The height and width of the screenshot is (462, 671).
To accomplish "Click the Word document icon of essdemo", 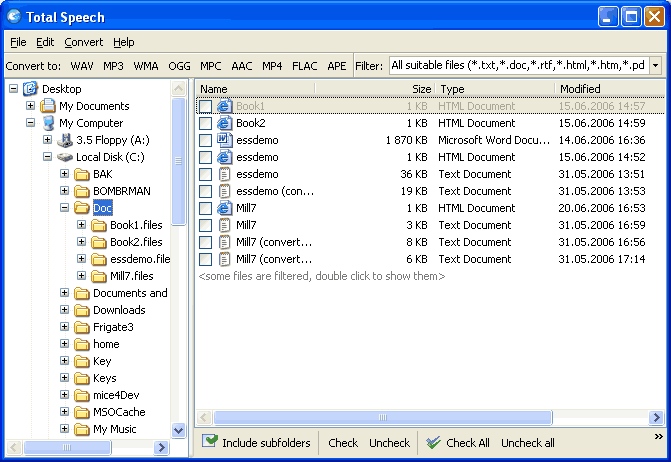I will (x=224, y=140).
